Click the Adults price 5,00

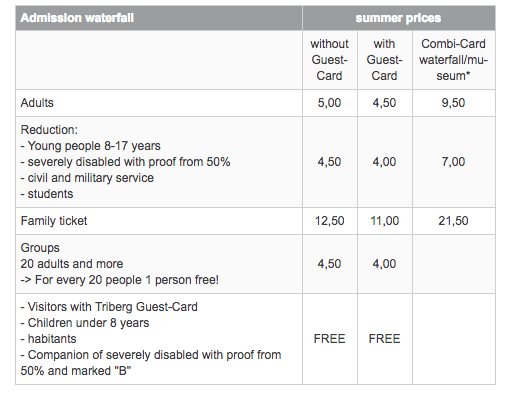tap(329, 103)
